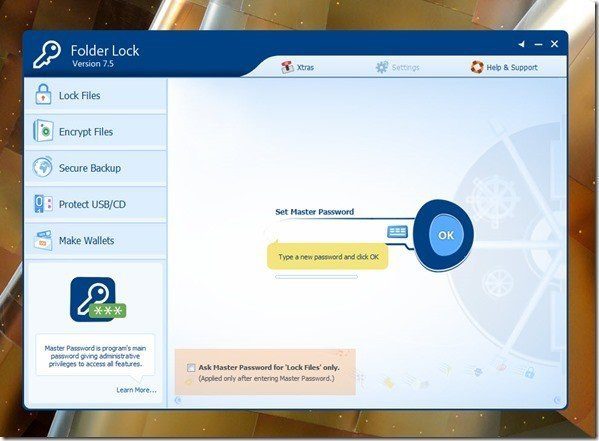
Task: Click the Folder Lock key logo in the header
Action: 47,55
